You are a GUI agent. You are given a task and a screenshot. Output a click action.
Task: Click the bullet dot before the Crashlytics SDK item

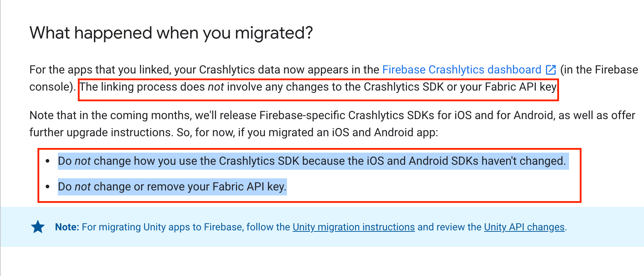coord(47,161)
